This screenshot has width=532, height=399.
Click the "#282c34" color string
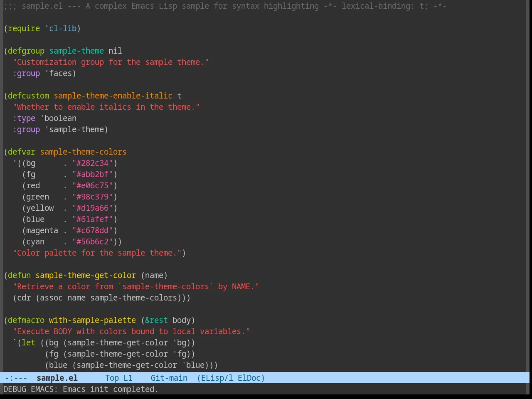pyautogui.click(x=93, y=163)
